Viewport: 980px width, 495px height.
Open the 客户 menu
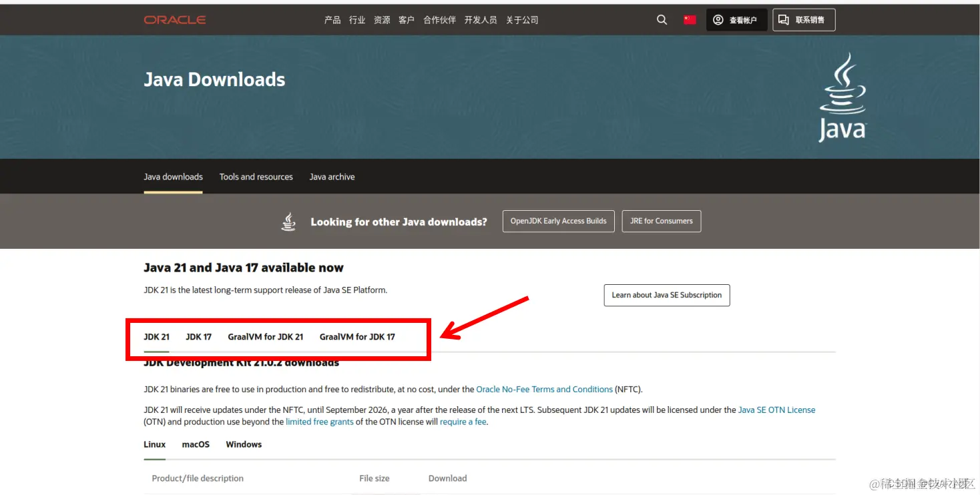coord(407,20)
